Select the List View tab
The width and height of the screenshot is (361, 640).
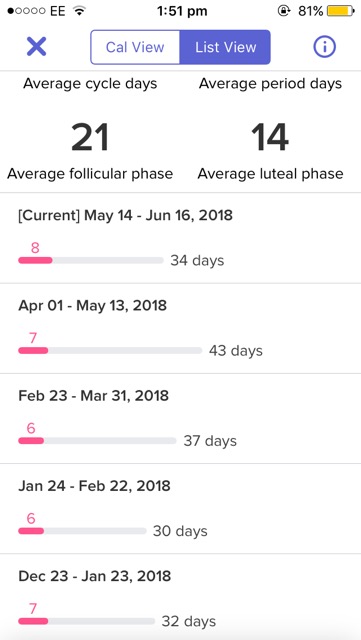point(225,47)
